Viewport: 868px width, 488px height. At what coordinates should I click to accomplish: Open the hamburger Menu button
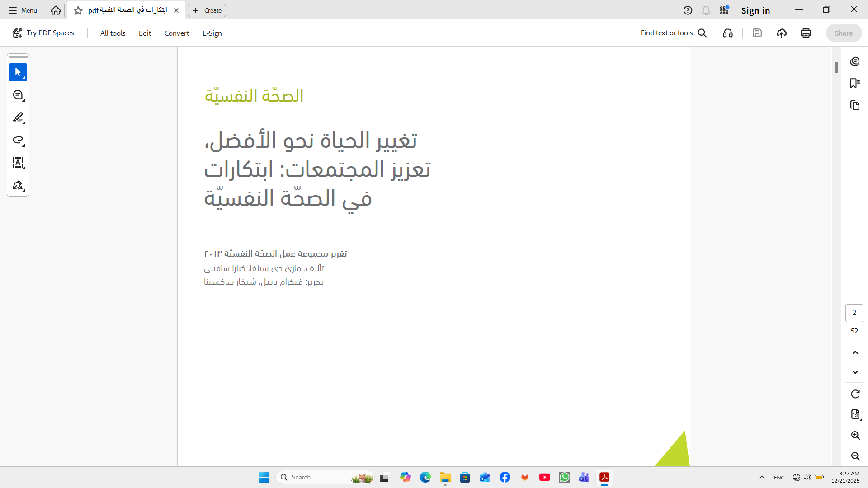[x=23, y=10]
